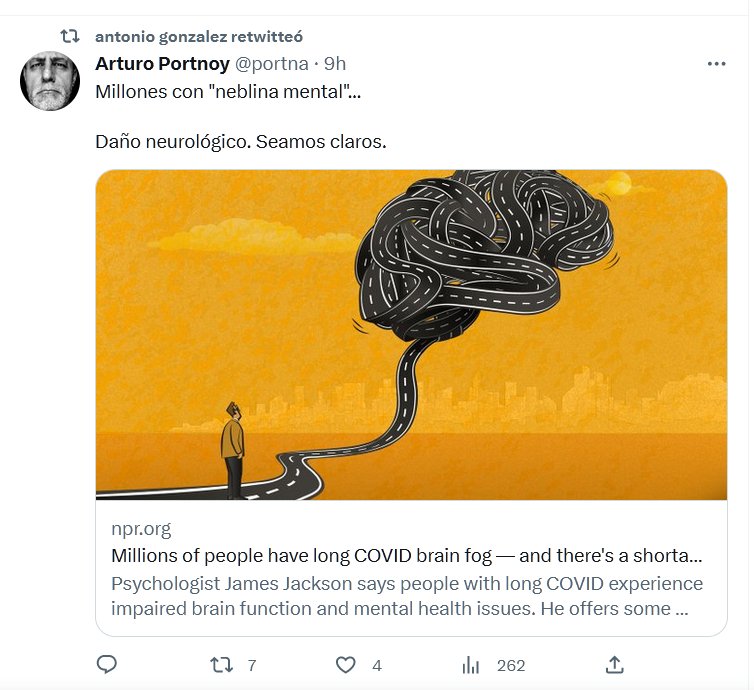Screen dimensions: 754x690
Task: Click the share upload icon
Action: click(x=615, y=665)
